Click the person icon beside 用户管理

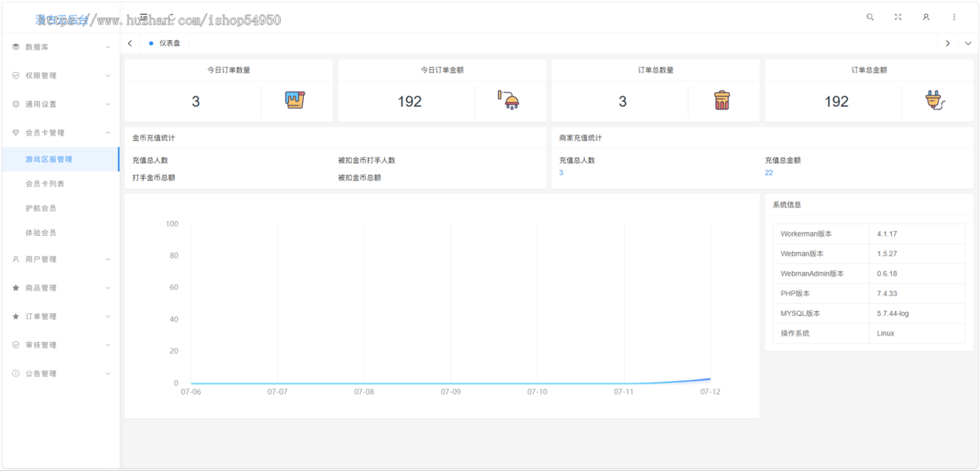(16, 260)
